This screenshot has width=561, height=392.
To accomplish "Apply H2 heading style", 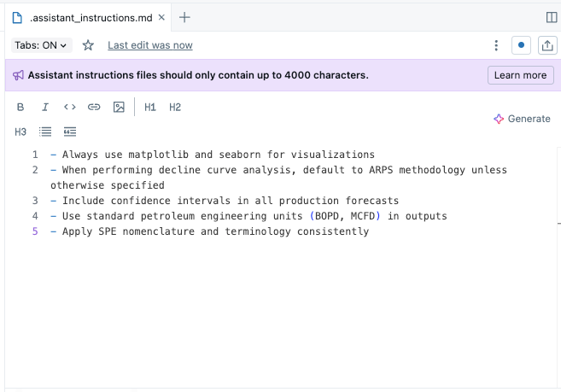I will tap(175, 108).
